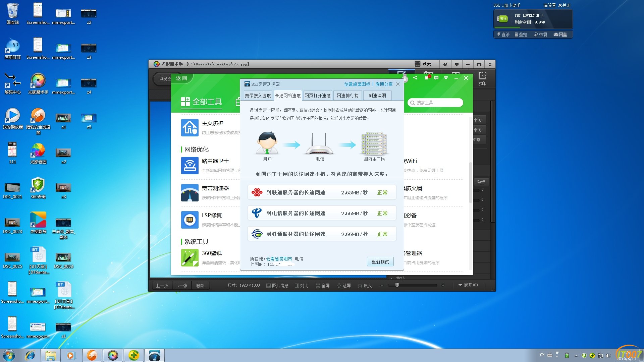Click the 微博分享 link
The width and height of the screenshot is (644, 362).
384,84
